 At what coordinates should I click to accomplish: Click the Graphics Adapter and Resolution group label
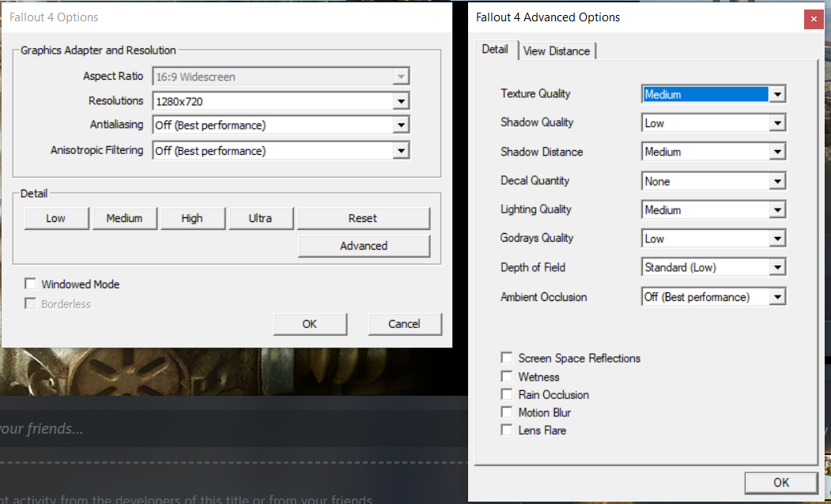tap(98, 51)
